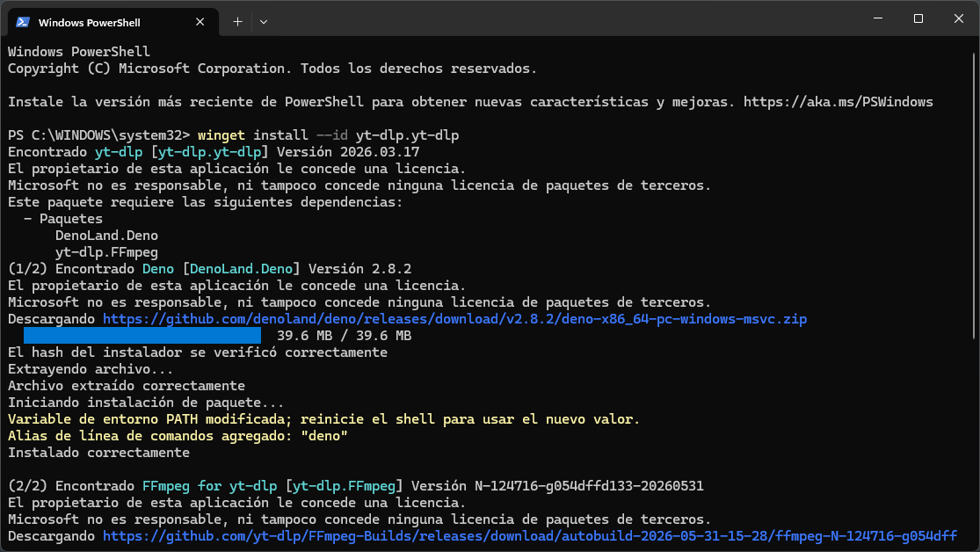
Task: Close the Windows PowerShell tab
Action: click(200, 22)
